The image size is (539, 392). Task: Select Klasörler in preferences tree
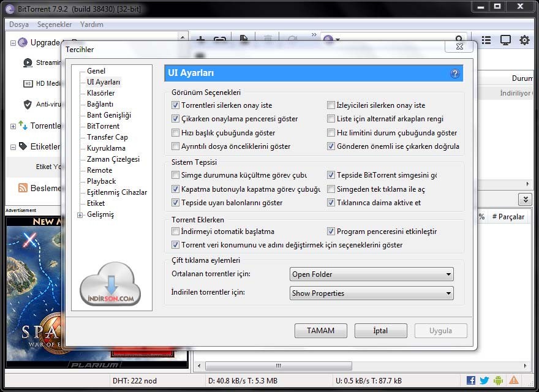tap(100, 93)
